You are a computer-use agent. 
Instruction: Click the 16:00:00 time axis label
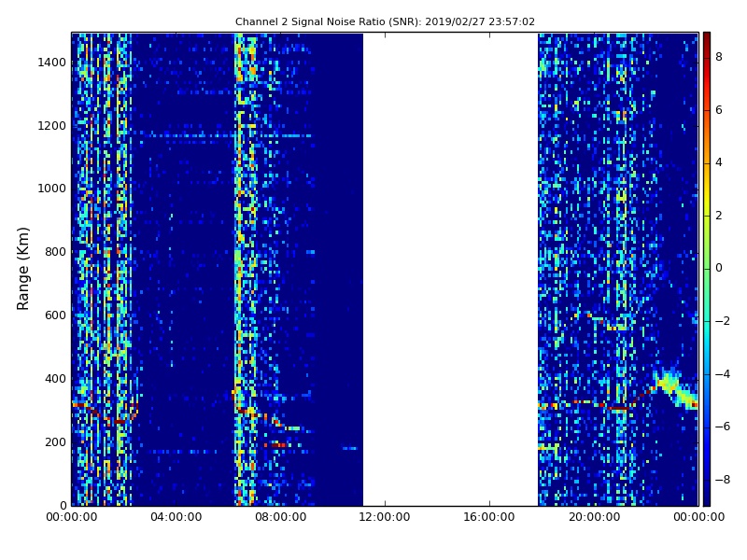(489, 517)
